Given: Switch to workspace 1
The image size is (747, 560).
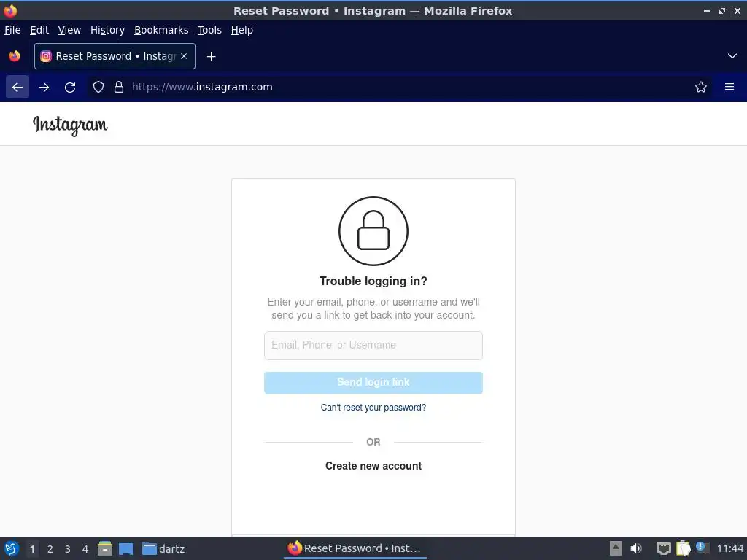Looking at the screenshot, I should pos(32,549).
